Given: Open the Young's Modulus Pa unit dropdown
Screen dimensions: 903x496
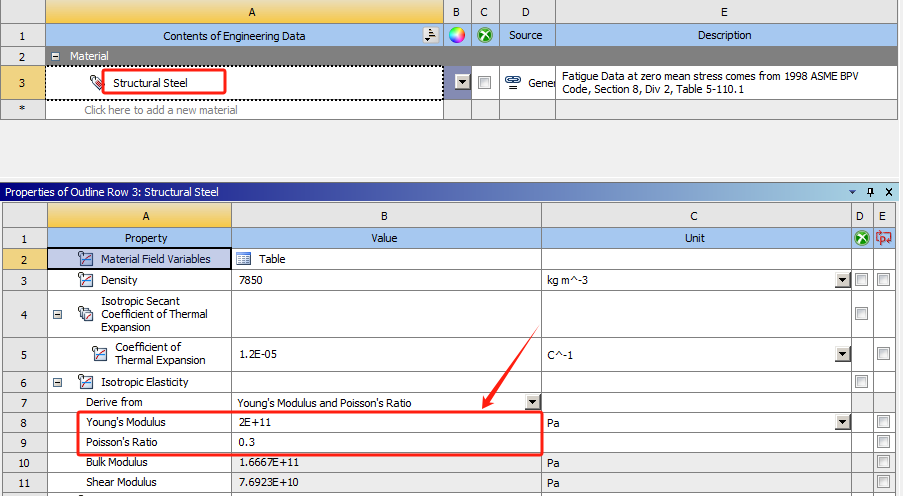Looking at the screenshot, I should coord(843,422).
